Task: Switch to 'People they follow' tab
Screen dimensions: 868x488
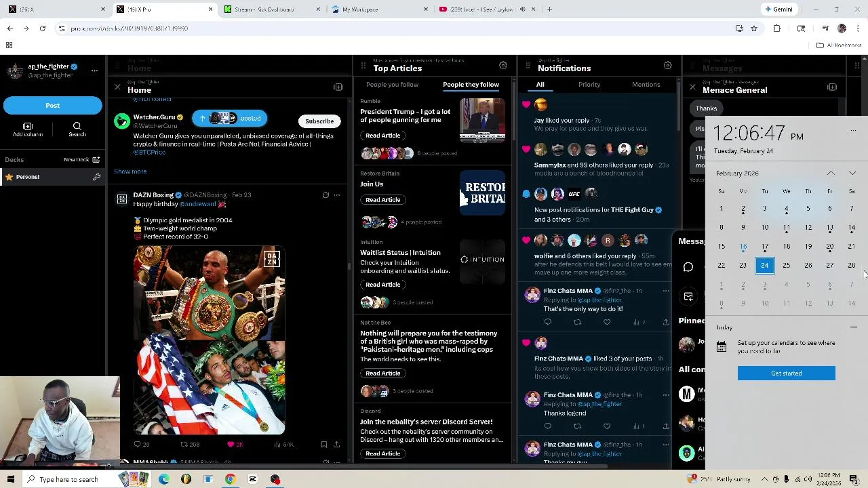Action: pyautogui.click(x=471, y=85)
